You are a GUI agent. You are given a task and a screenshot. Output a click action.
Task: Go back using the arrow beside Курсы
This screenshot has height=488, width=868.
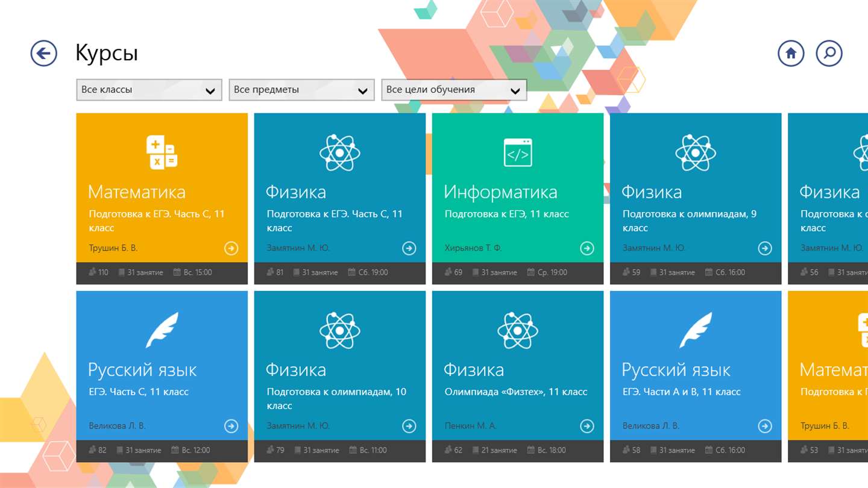click(x=43, y=54)
